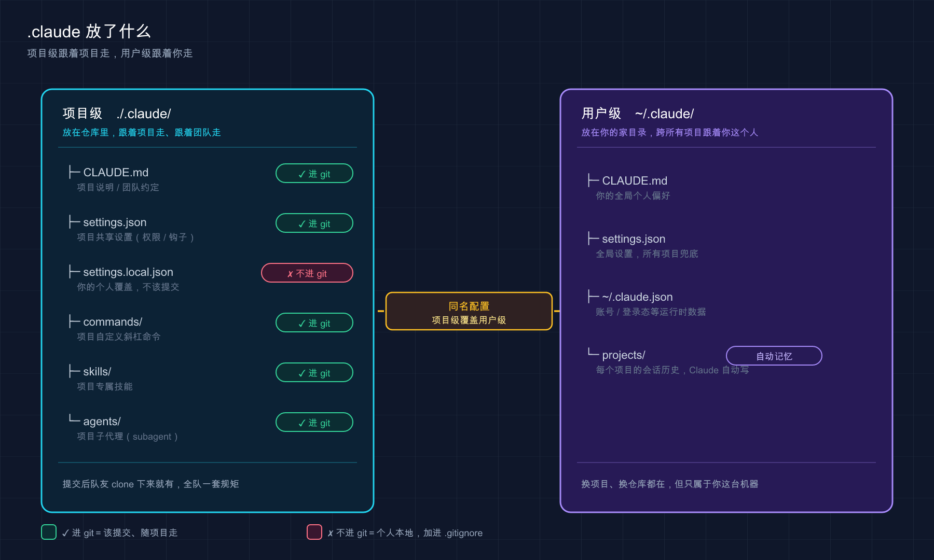Click the description '你的全局个人偏好'
Image resolution: width=934 pixels, height=560 pixels.
coord(633,196)
